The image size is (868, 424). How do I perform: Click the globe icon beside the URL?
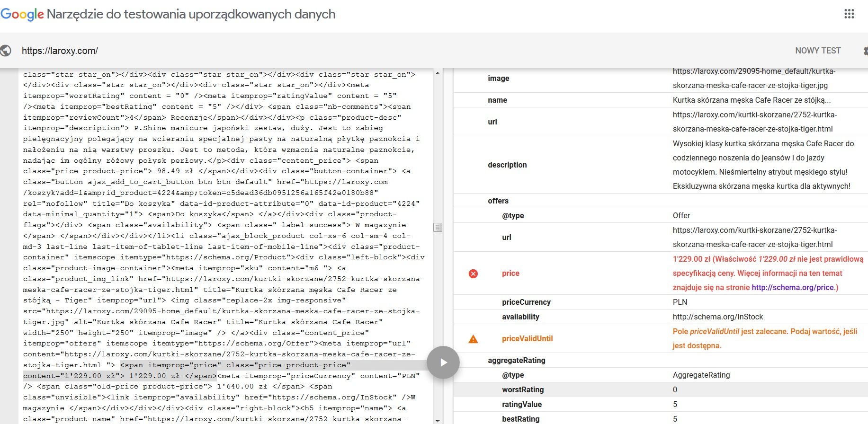click(6, 51)
